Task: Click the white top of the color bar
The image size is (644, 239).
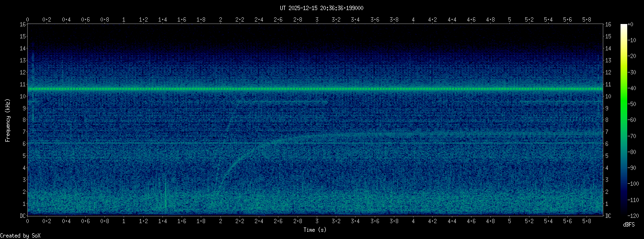Action: tap(624, 26)
